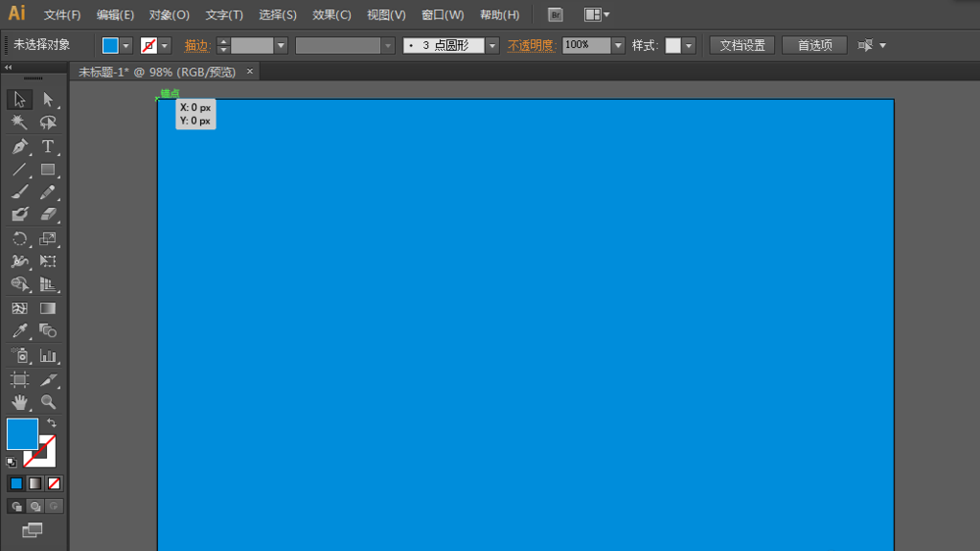Select the Eraser tool
This screenshot has height=551, width=980.
pos(48,215)
